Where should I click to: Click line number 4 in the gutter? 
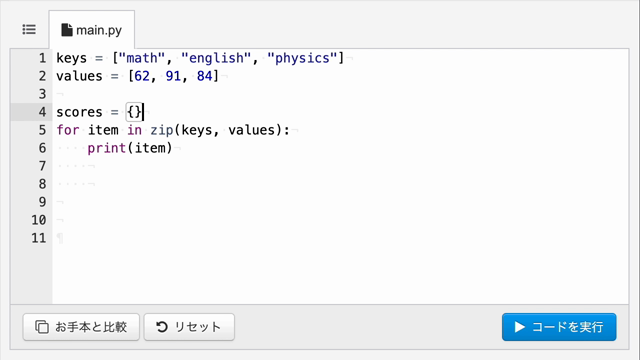coord(42,112)
